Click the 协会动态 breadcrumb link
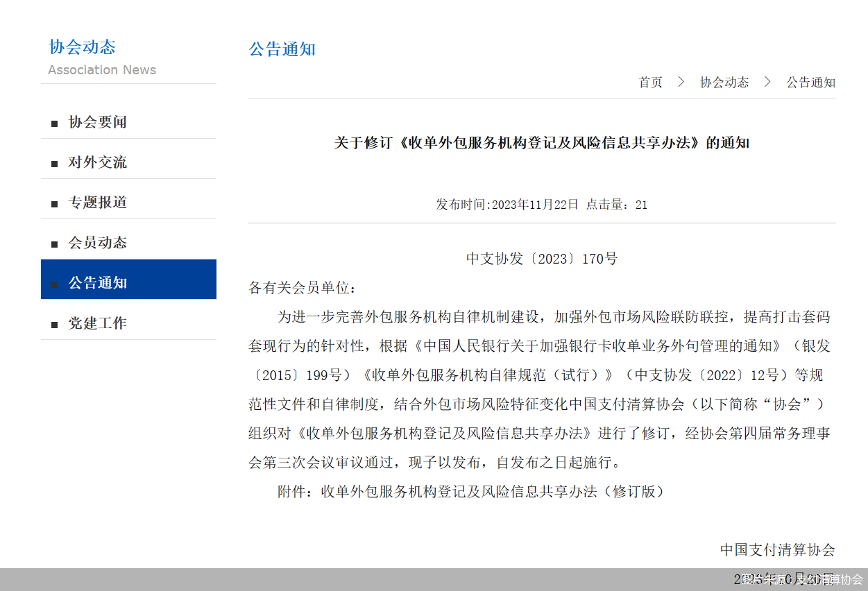This screenshot has height=591, width=868. coord(724,82)
